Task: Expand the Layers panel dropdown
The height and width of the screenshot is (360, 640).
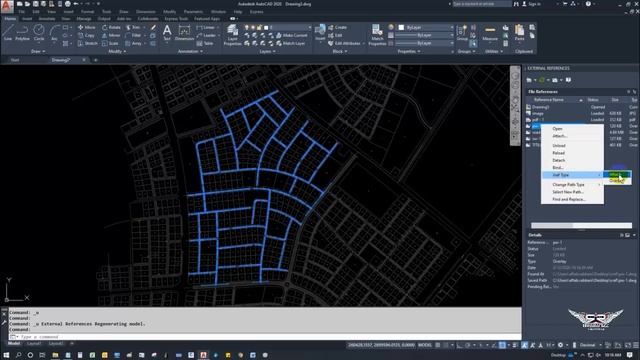Action: click(x=268, y=51)
